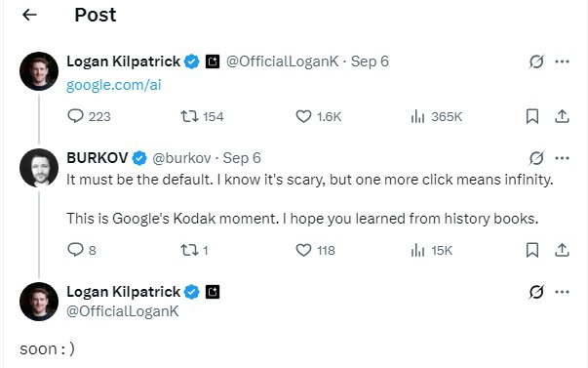Open more options on the 'soon' post
Viewport: 588px width, 368px height.
coord(562,292)
